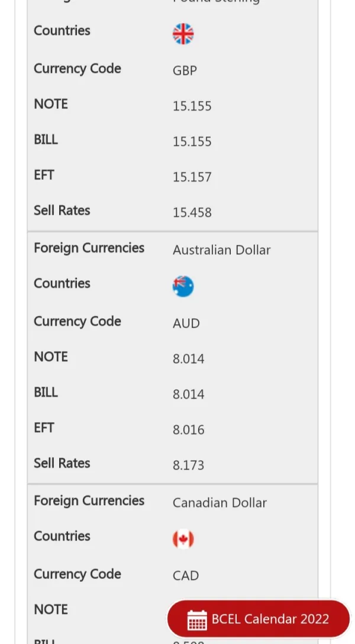Click Sell Rates label in Australian section

point(62,463)
